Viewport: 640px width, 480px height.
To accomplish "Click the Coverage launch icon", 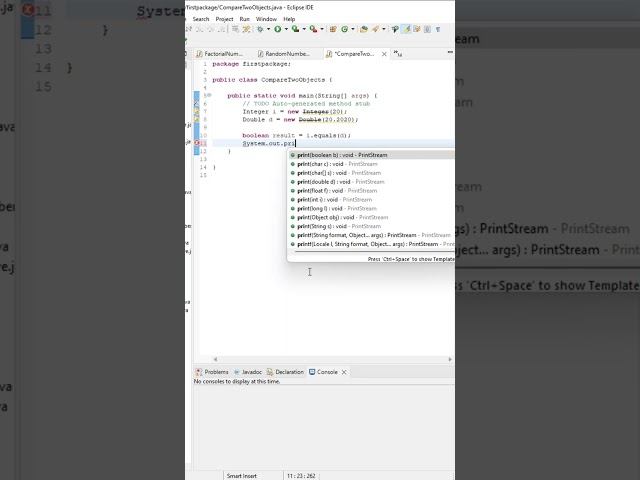I will click(x=295, y=29).
